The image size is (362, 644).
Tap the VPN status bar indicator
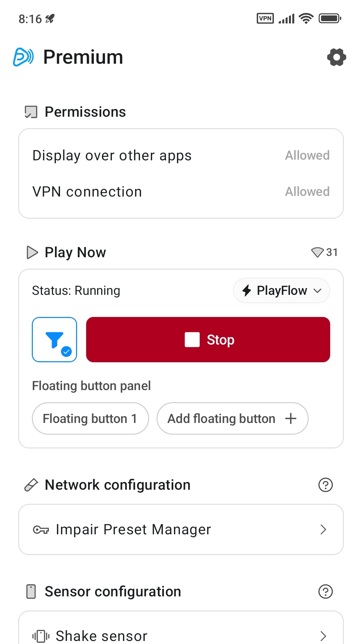click(265, 18)
